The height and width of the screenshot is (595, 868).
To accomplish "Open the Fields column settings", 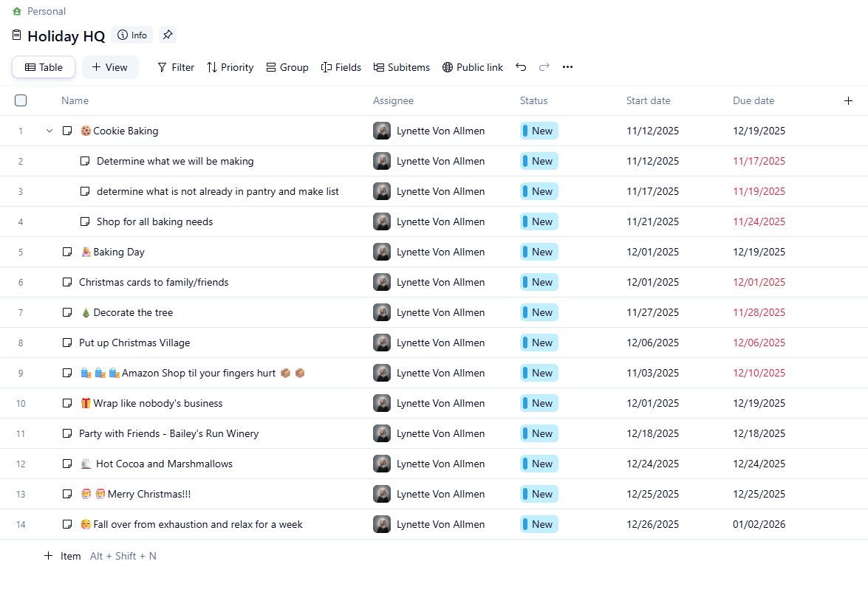I will (341, 67).
